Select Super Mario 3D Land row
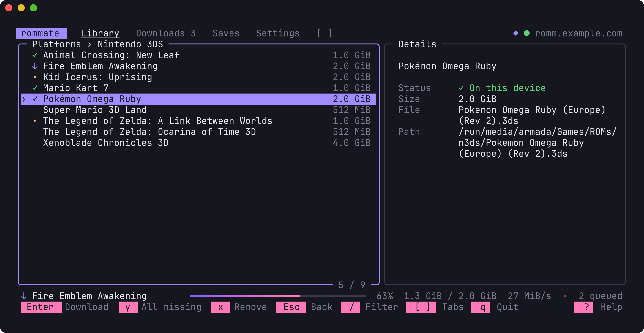 tap(199, 110)
